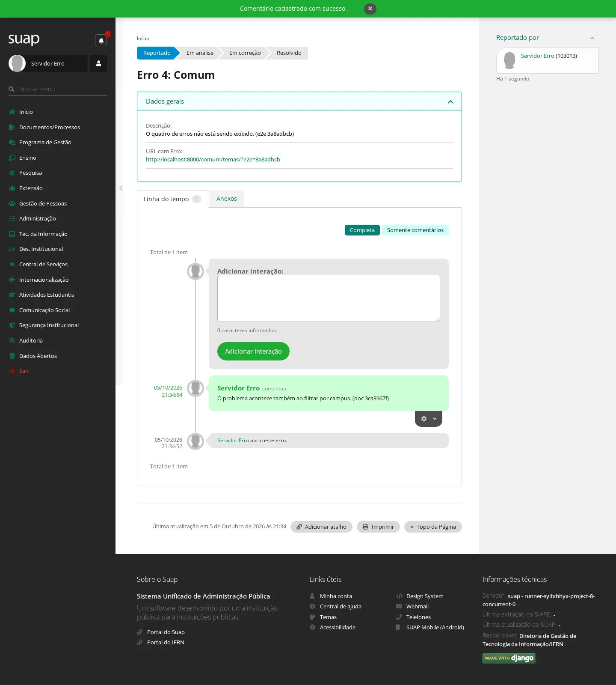This screenshot has height=685, width=616.
Task: Collapse the sidebar with the left chevron
Action: (121, 188)
